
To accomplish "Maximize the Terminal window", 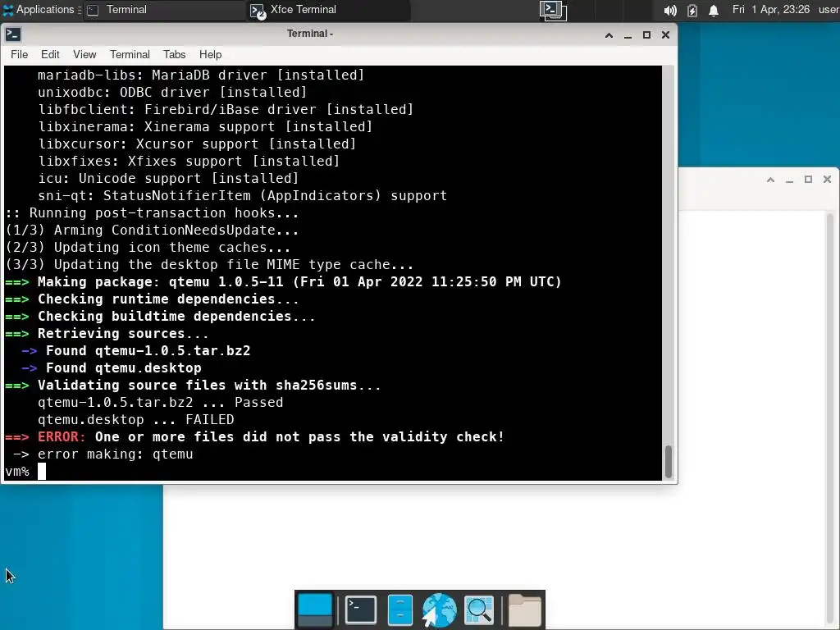I will 646,34.
